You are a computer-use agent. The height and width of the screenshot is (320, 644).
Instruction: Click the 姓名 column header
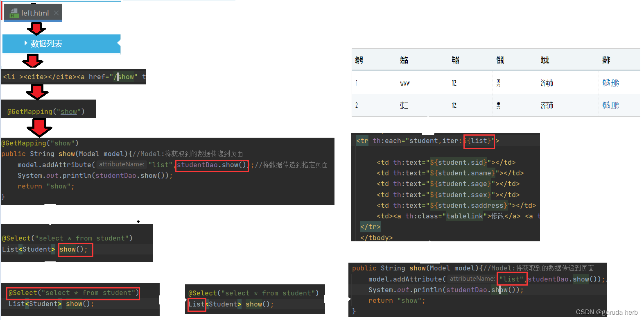point(404,60)
